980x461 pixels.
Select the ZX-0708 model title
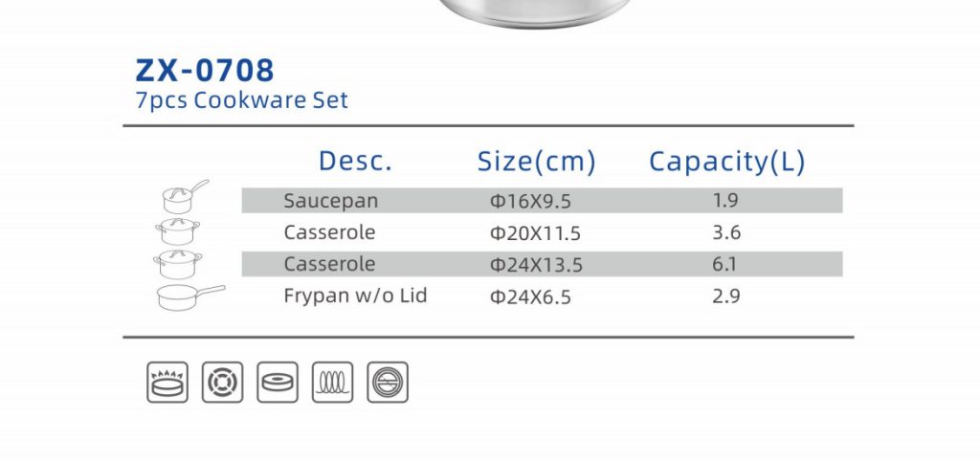[205, 70]
